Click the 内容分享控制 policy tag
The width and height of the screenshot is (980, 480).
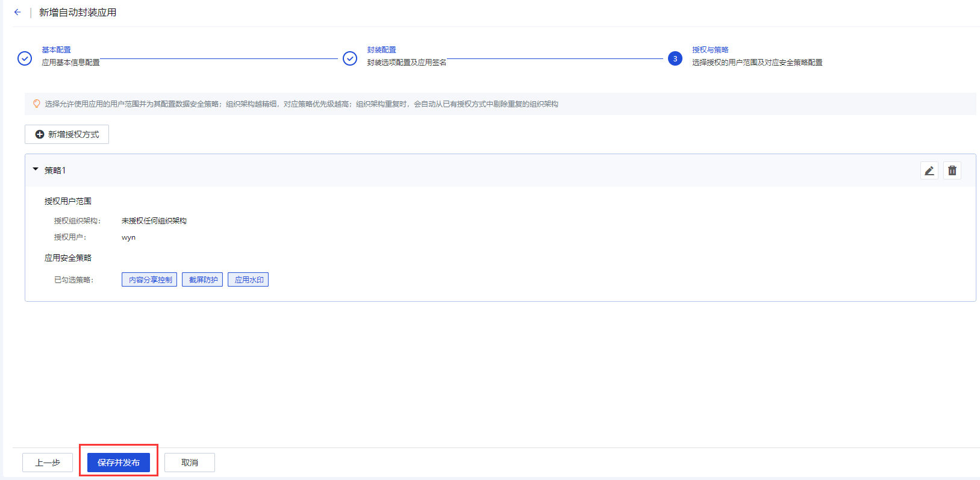pyautogui.click(x=149, y=279)
